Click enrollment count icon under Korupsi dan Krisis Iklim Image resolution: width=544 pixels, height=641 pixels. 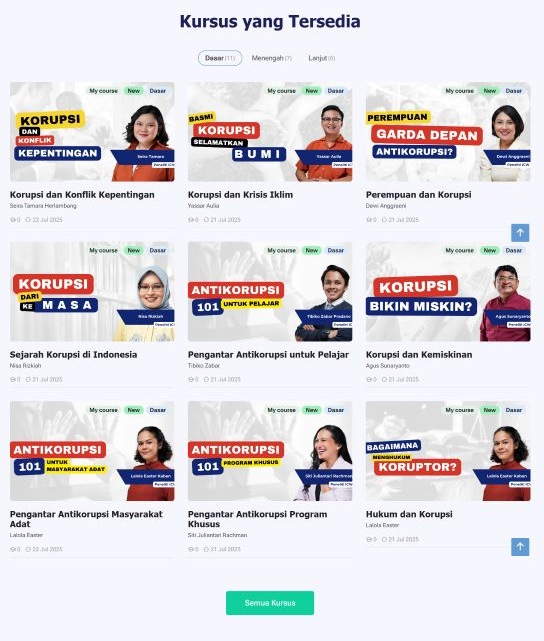pyautogui.click(x=190, y=220)
